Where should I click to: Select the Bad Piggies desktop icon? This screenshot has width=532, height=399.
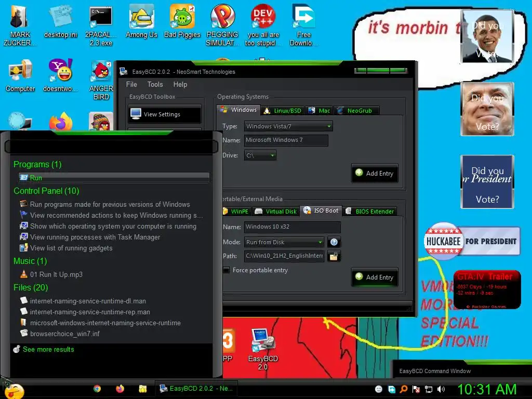coord(182,21)
